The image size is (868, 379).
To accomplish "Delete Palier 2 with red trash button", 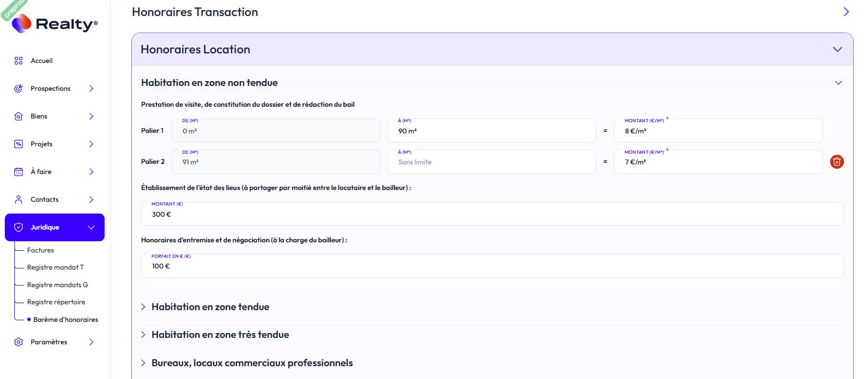I will click(x=837, y=162).
